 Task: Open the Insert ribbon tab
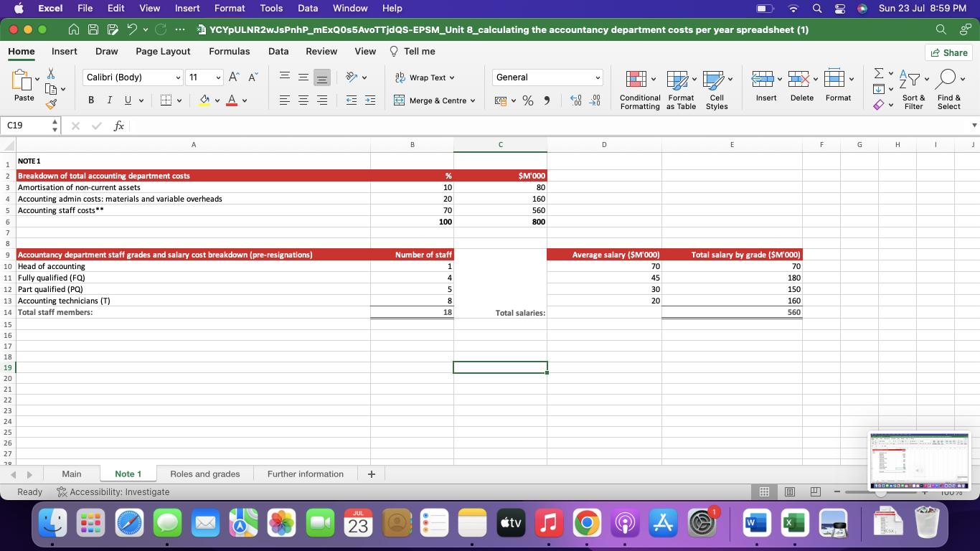coord(64,52)
